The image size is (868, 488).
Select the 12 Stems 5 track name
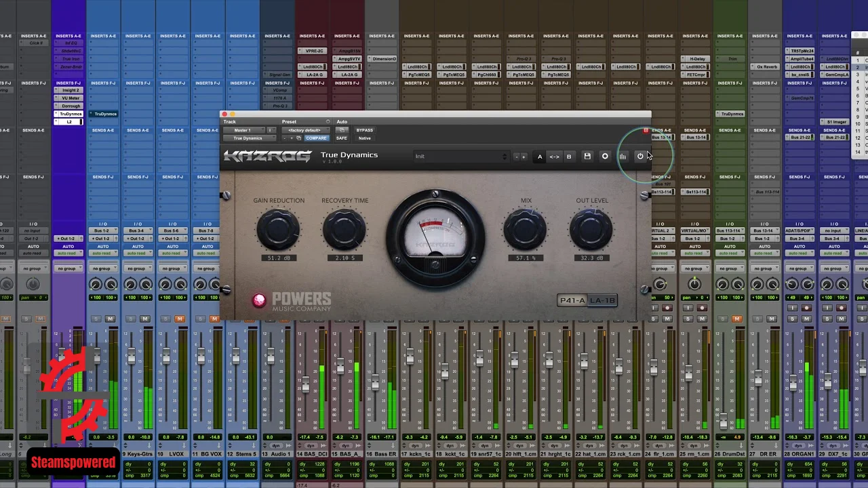[242, 454]
